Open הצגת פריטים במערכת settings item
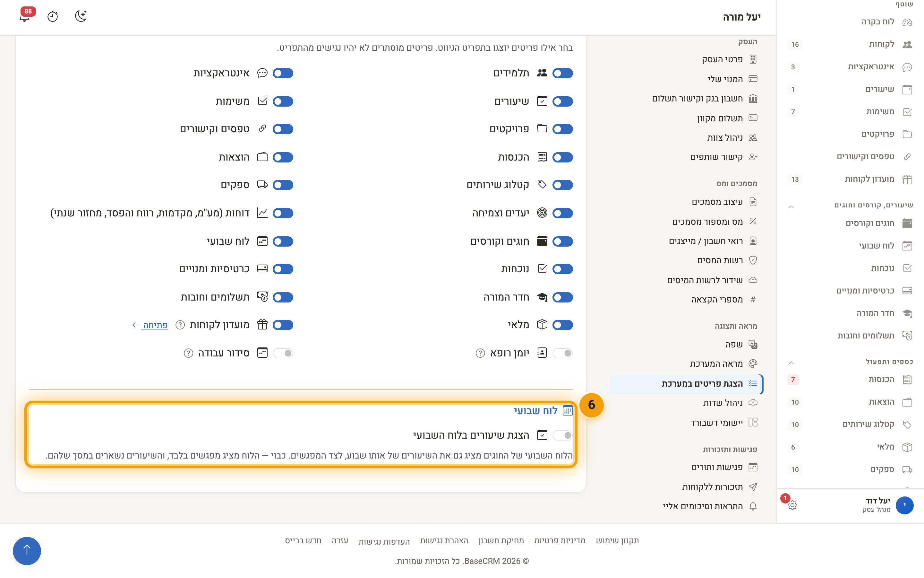This screenshot has height=578, width=924. click(x=686, y=384)
